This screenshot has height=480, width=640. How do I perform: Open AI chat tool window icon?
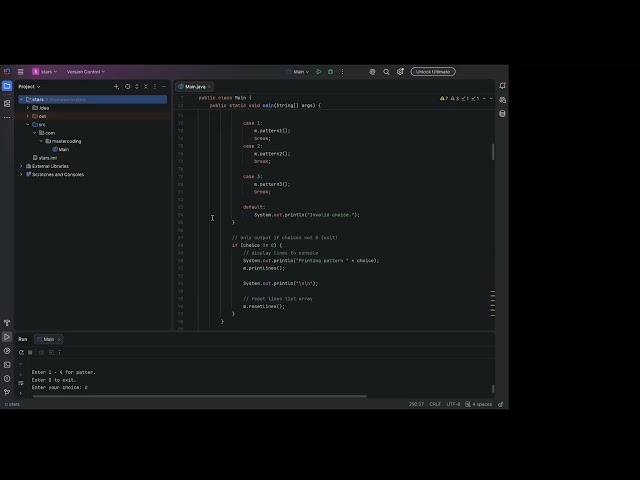coord(502,100)
